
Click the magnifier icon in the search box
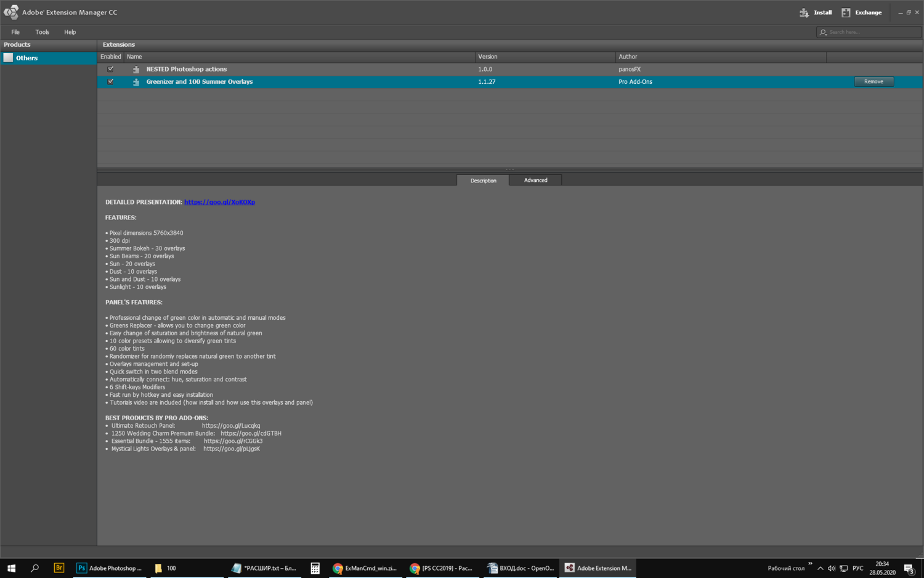[823, 32]
